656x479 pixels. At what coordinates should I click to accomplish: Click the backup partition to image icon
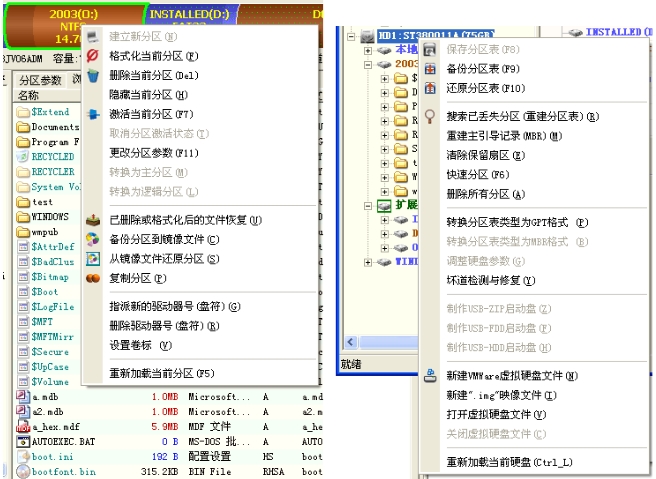coord(94,239)
